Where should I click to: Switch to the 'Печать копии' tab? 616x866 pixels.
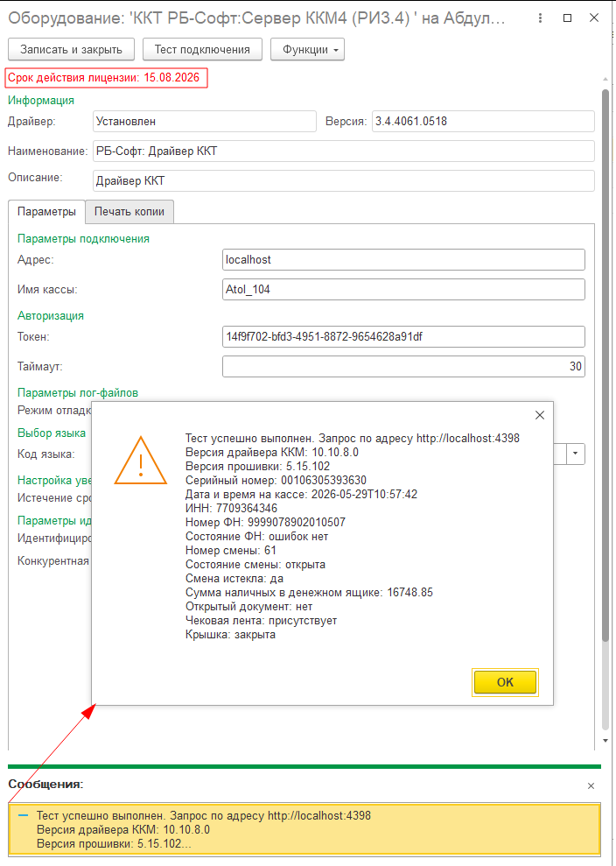pyautogui.click(x=129, y=212)
